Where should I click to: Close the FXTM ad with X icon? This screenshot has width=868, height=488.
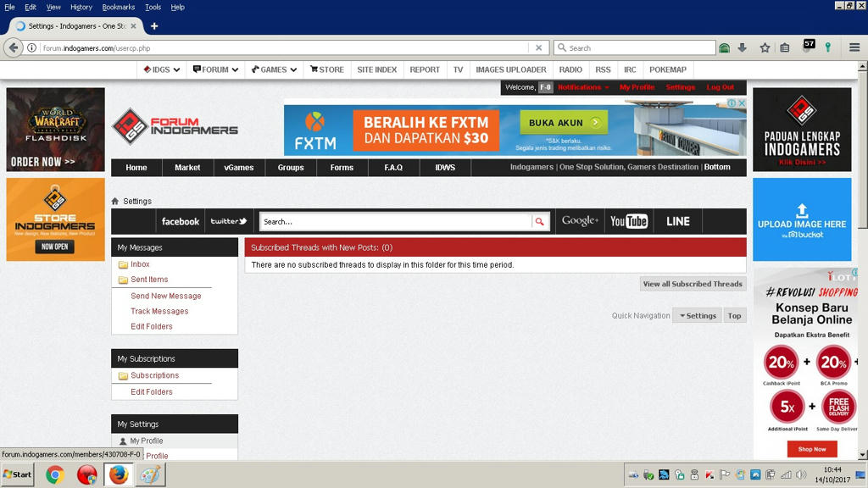click(x=742, y=103)
